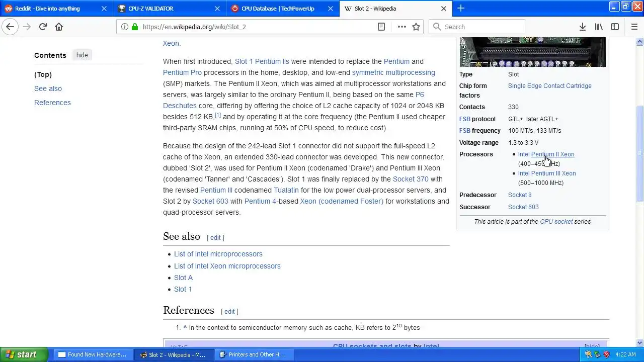This screenshot has height=362, width=644.
Task: Jump to References in contents sidebar
Action: coord(52,103)
